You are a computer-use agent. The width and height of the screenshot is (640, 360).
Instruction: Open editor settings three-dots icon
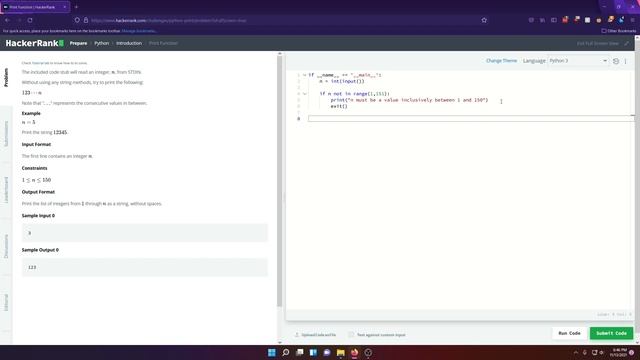coord(625,61)
